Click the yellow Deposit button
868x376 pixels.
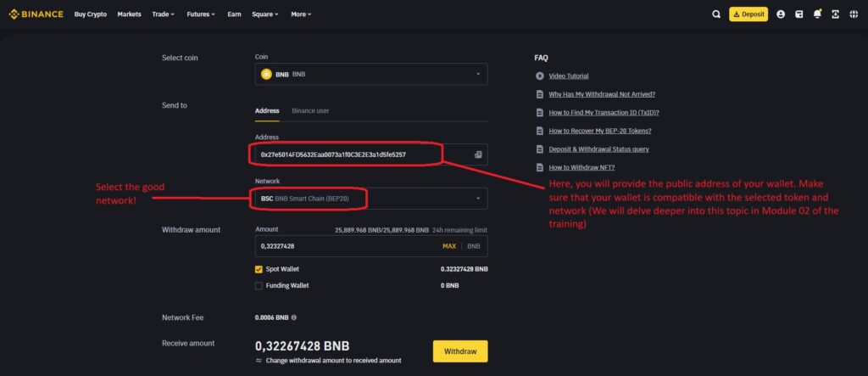coord(748,14)
